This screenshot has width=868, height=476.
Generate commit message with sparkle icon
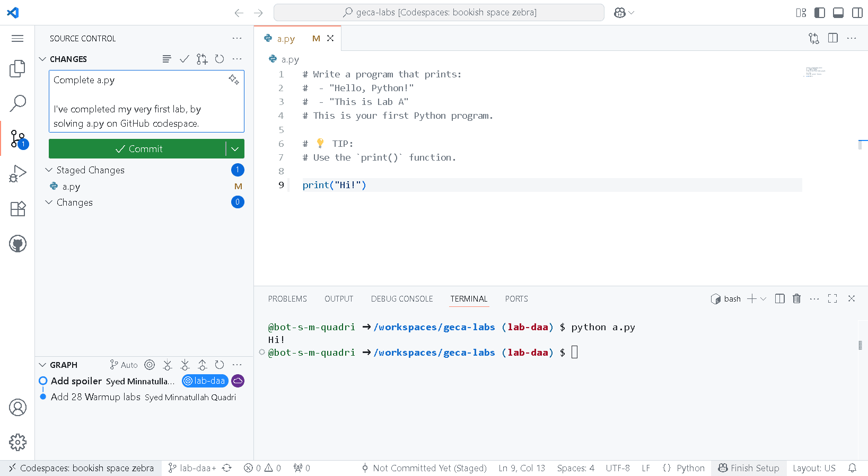(234, 80)
